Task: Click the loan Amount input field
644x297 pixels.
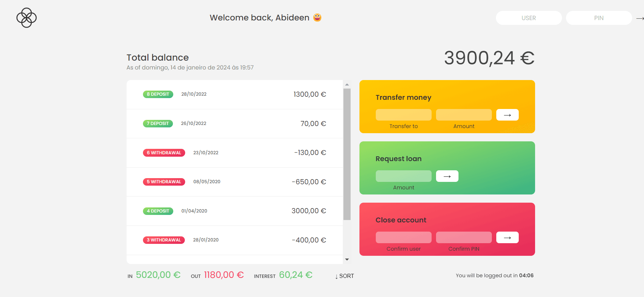Action: click(403, 176)
